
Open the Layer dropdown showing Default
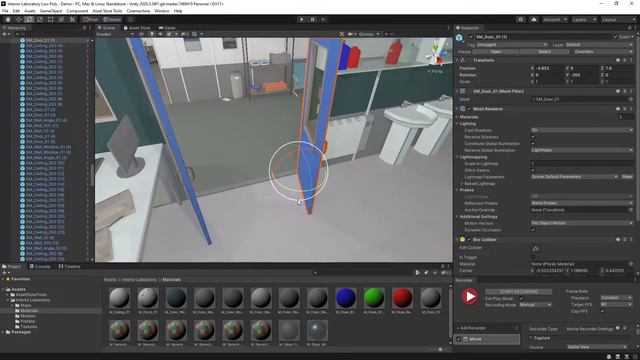point(599,44)
